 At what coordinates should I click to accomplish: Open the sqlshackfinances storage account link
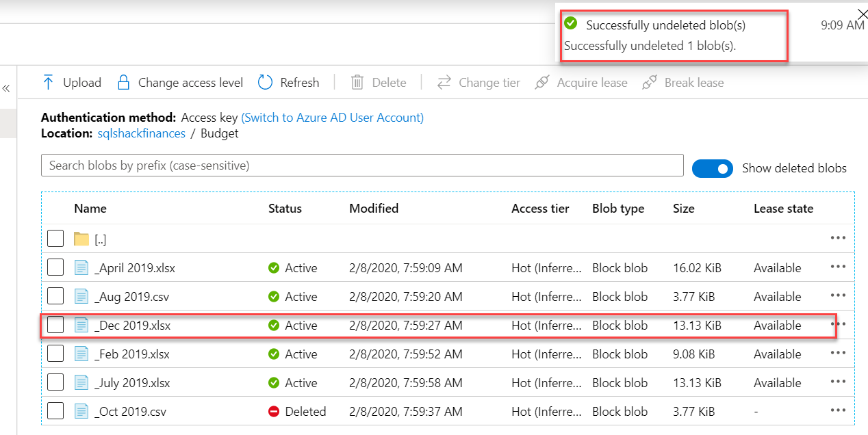tap(141, 133)
